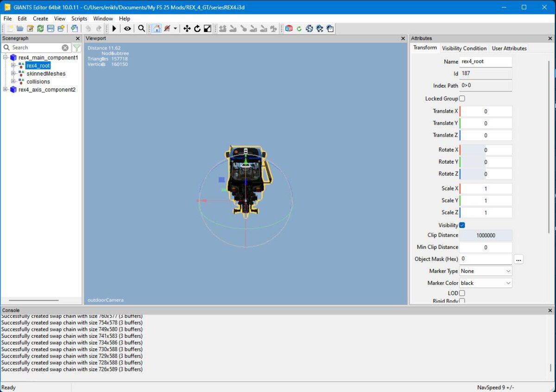Select the Transform tab
The height and width of the screenshot is (392, 556).
(x=425, y=48)
